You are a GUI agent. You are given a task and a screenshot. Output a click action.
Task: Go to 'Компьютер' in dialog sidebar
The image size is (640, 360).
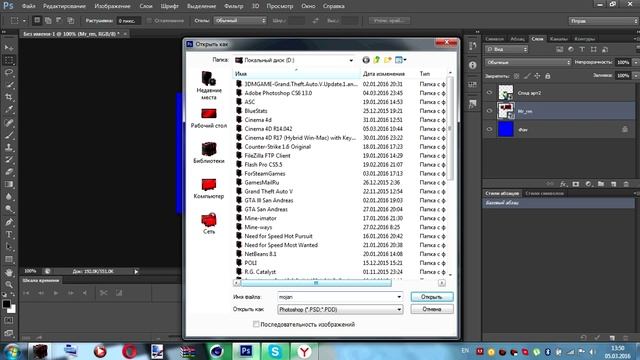point(209,189)
